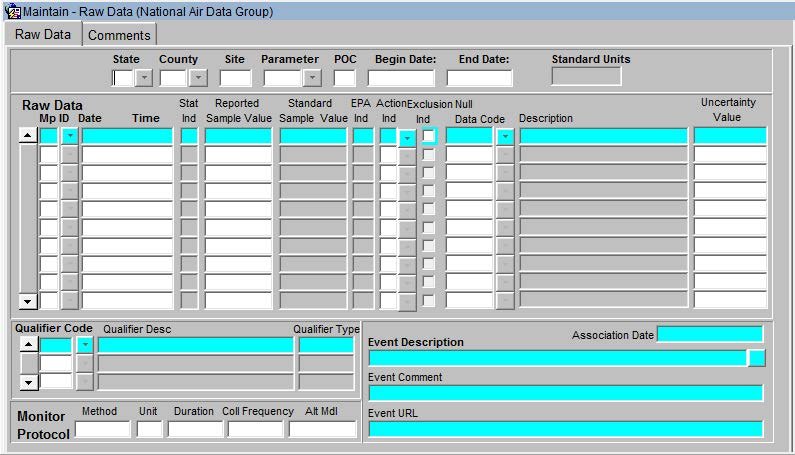Click the Alt Mdl field
Viewport: 795px width, 455px height.
click(x=323, y=430)
